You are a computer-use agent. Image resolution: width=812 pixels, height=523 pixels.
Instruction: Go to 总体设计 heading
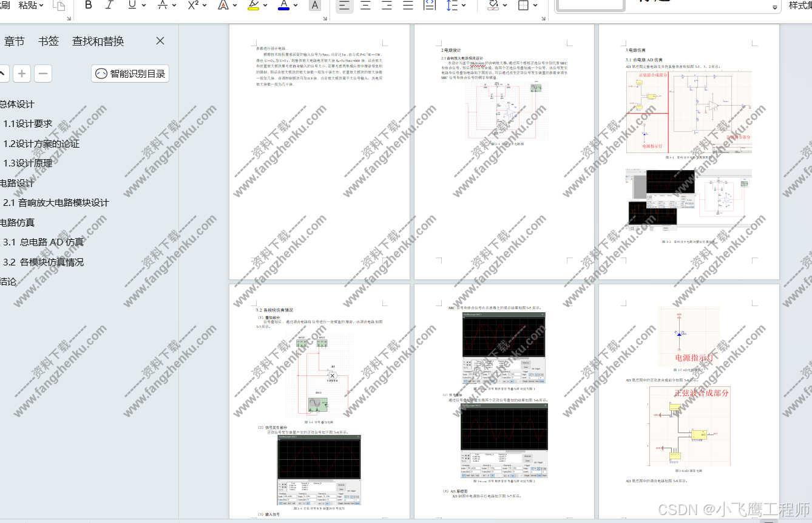(x=17, y=104)
